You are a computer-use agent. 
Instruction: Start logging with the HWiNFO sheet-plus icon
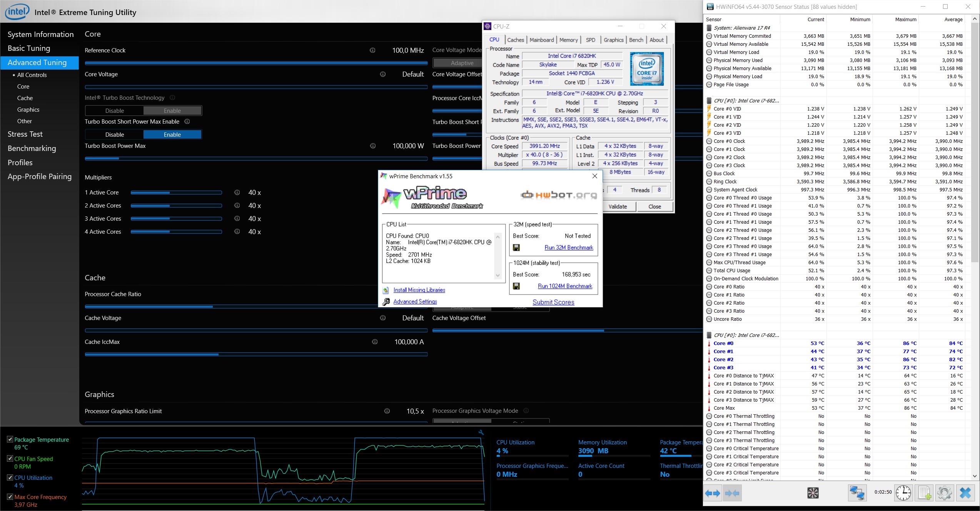(925, 493)
